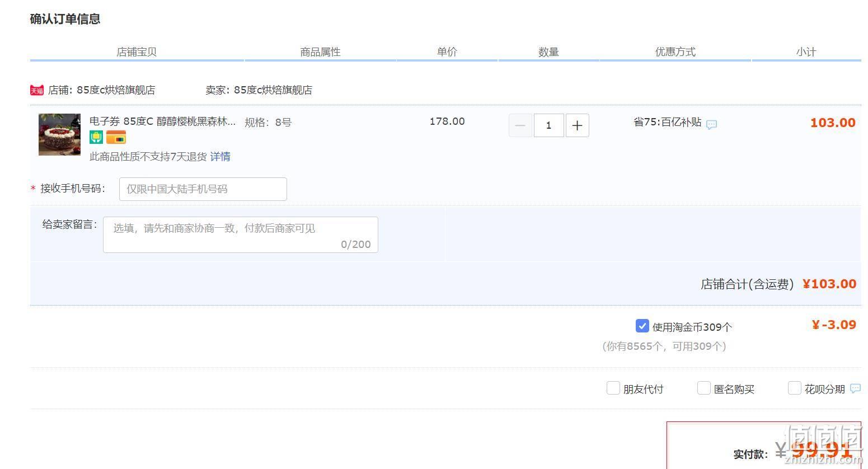Viewport: 868px width, 469px height.
Task: Click the 店铺宝贝 column header
Action: 137,52
